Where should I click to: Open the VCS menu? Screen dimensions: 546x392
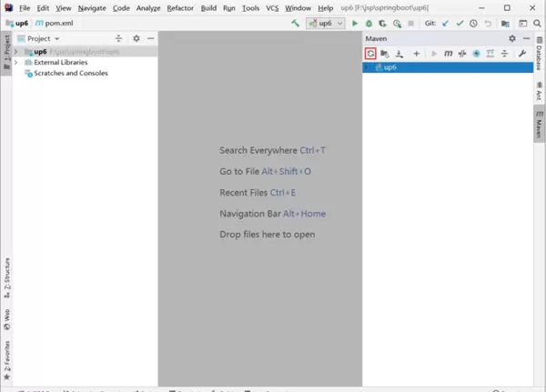tap(272, 8)
